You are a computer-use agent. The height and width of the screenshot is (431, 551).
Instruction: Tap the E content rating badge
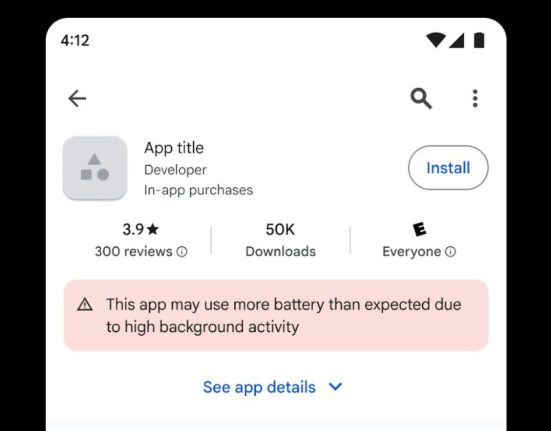coord(419,229)
